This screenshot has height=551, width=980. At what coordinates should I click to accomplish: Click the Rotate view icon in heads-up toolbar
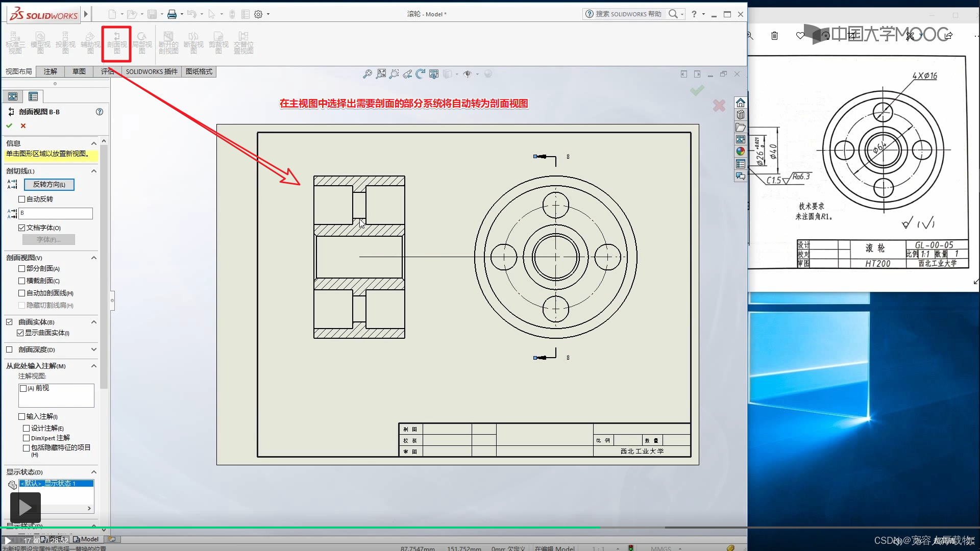click(x=420, y=74)
